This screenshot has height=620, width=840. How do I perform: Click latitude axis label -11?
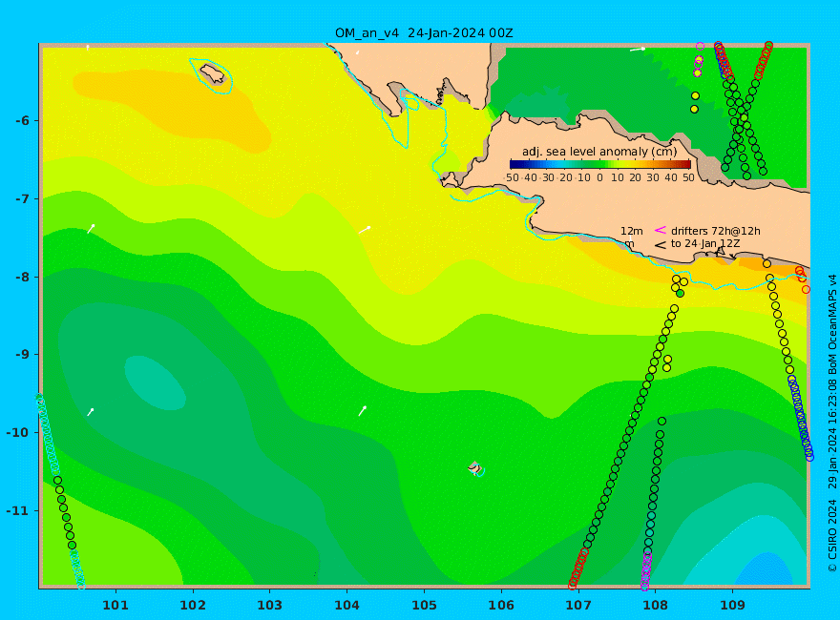click(19, 510)
